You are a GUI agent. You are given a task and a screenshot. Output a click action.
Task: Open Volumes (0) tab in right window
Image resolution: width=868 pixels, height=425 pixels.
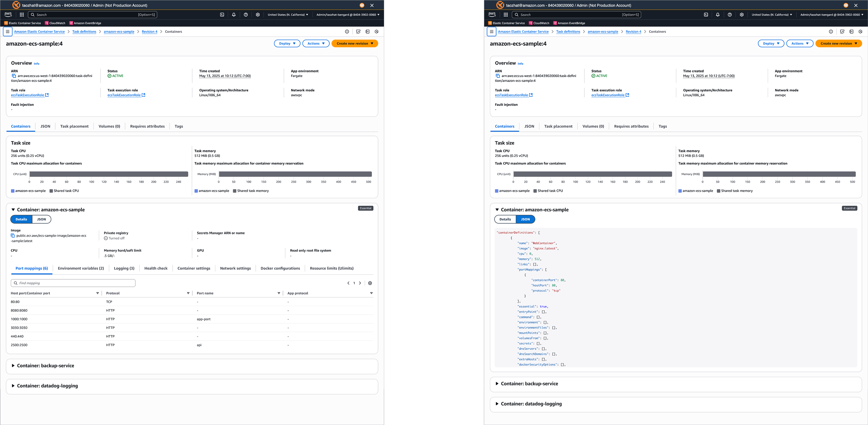coord(593,126)
